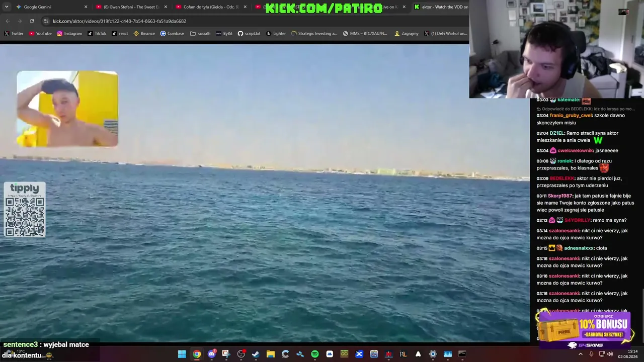Image resolution: width=644 pixels, height=362 pixels.
Task: Close the Gwen Stefani tab
Action: point(166,7)
